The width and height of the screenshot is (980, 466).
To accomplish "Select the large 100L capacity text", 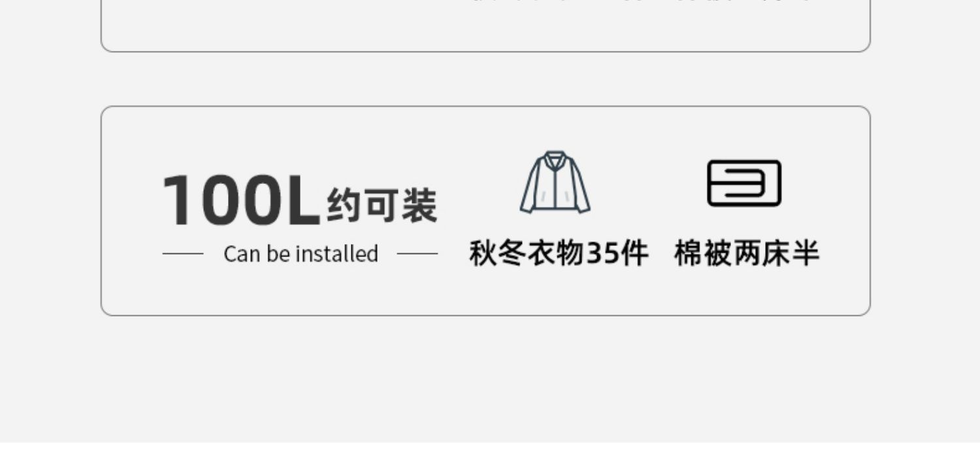I will [x=241, y=200].
